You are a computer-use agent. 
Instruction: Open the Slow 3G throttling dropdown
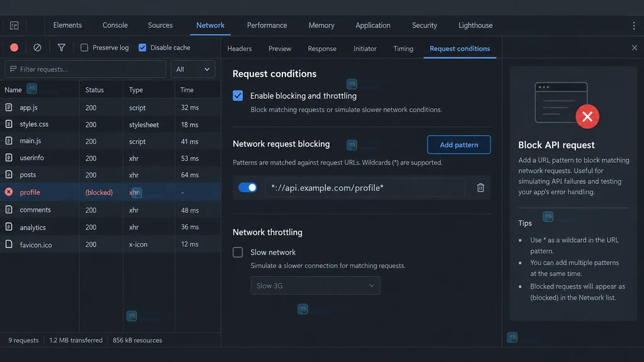pyautogui.click(x=316, y=286)
